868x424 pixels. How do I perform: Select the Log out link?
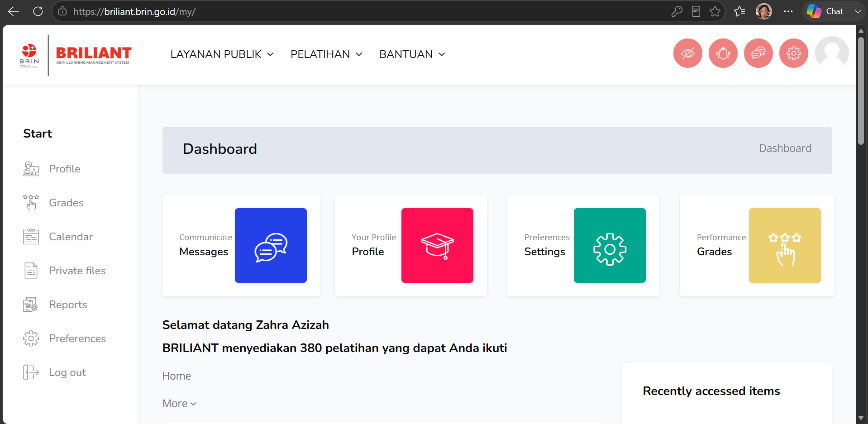click(x=67, y=372)
